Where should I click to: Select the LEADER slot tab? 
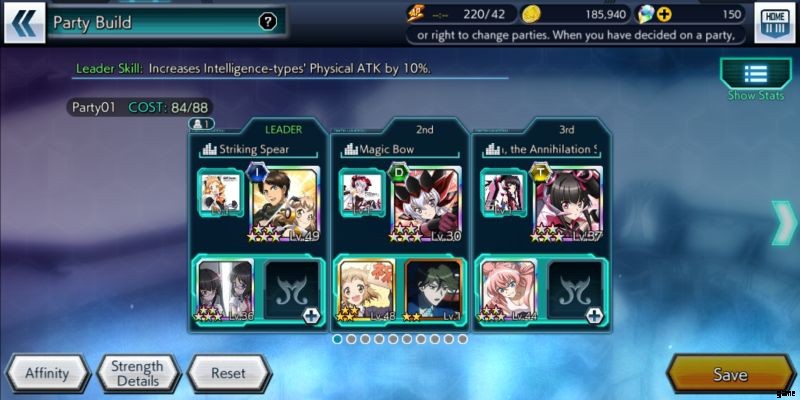click(x=283, y=130)
